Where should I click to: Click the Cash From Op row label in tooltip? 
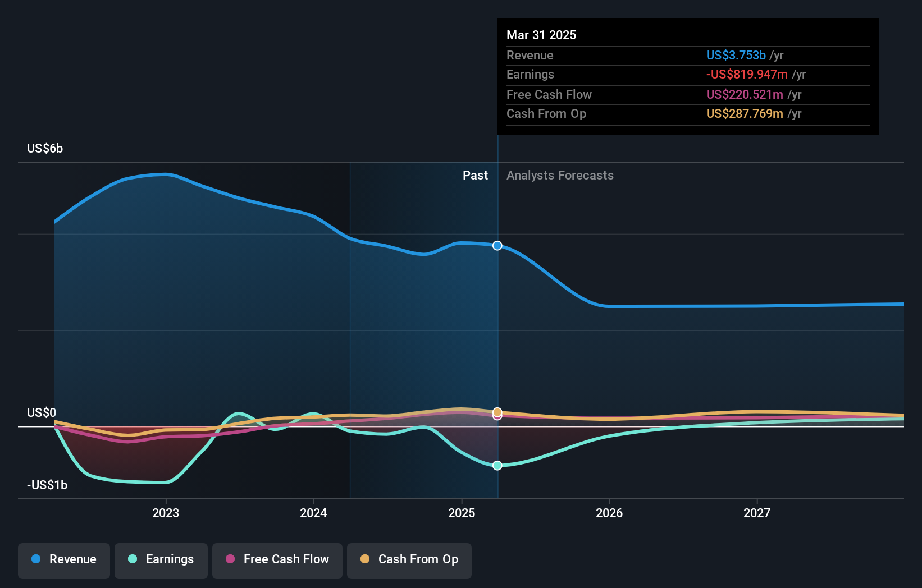546,113
